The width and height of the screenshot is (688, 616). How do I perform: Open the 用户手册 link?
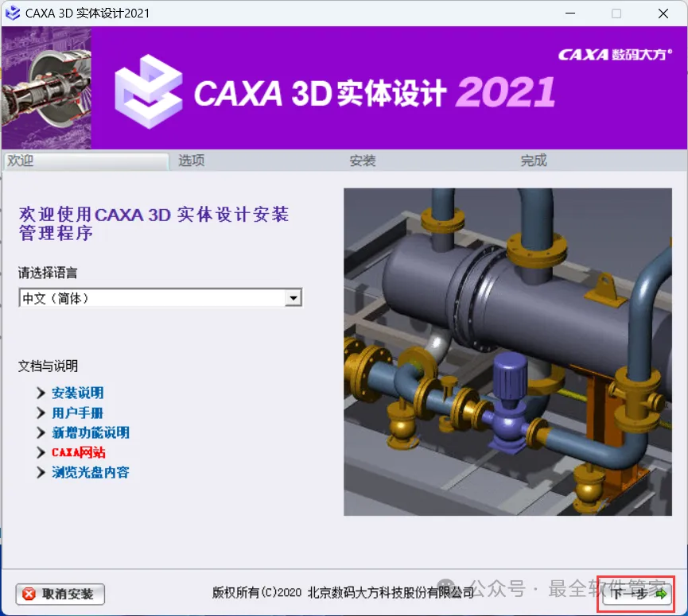77,413
